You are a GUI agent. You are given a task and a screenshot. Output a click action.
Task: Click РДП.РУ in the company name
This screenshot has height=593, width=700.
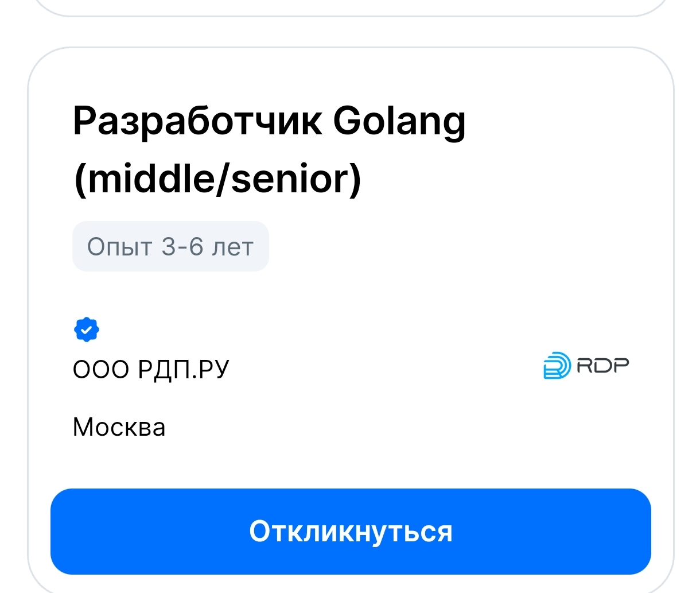pos(183,369)
